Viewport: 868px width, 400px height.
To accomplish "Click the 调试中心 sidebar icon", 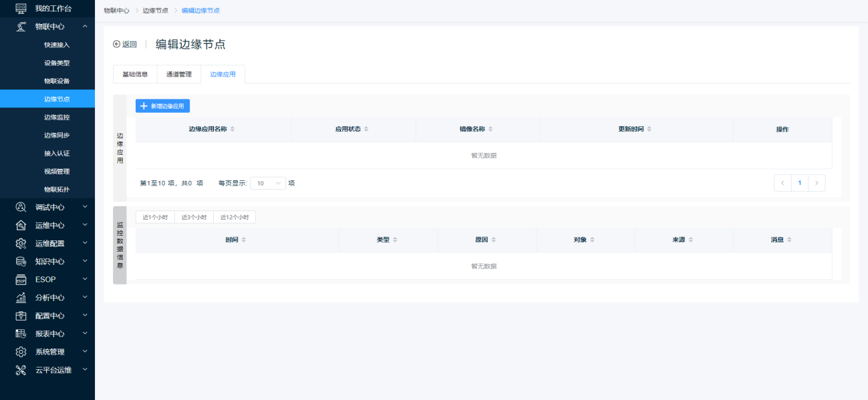I will [21, 207].
